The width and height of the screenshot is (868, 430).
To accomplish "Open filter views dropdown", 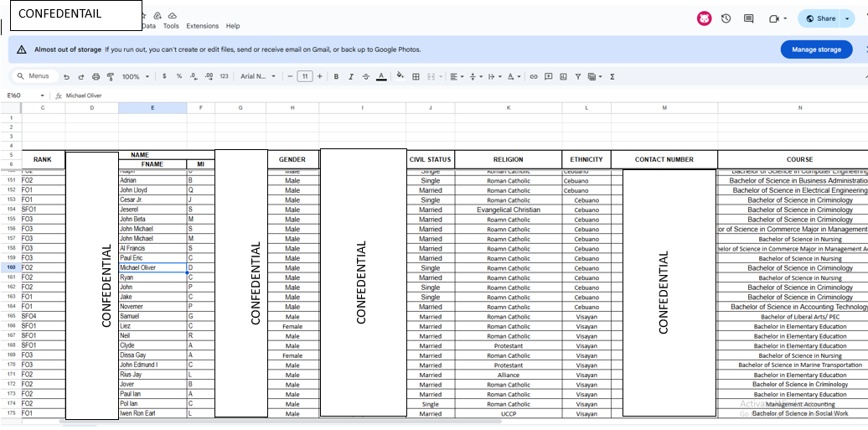I will click(595, 76).
